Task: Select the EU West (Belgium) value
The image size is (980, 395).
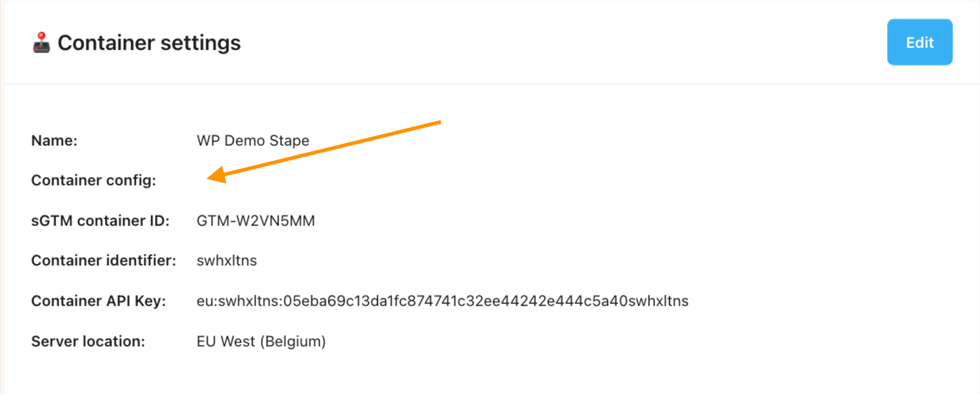Action: point(261,341)
